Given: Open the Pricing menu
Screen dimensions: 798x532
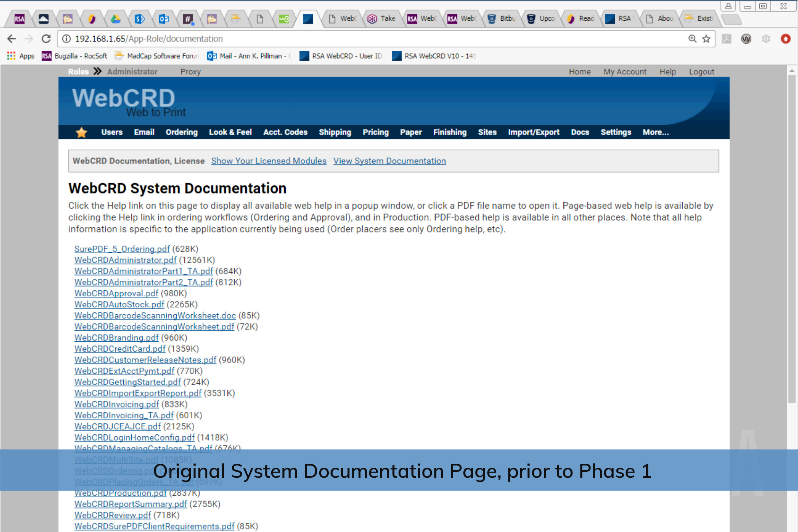Looking at the screenshot, I should [375, 132].
